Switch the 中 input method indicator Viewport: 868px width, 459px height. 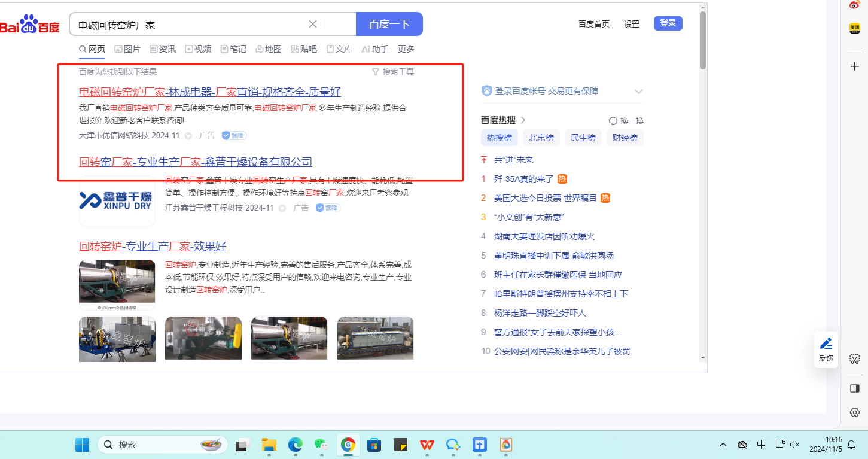pos(761,445)
